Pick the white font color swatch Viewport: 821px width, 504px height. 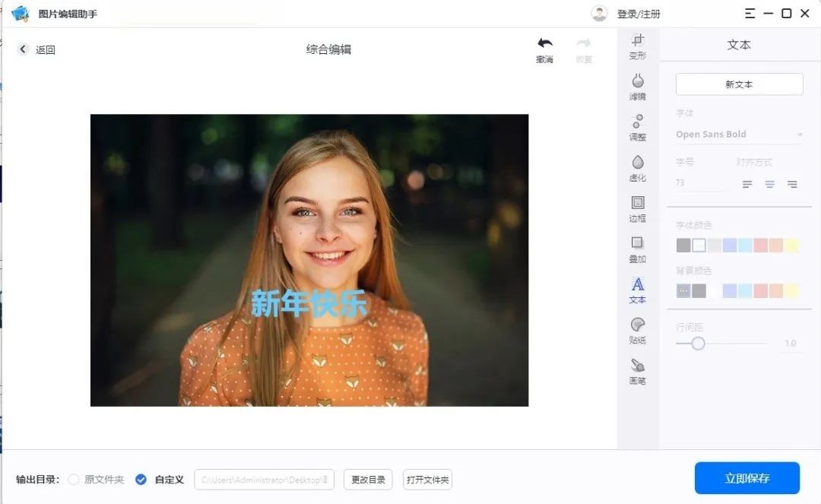[699, 246]
